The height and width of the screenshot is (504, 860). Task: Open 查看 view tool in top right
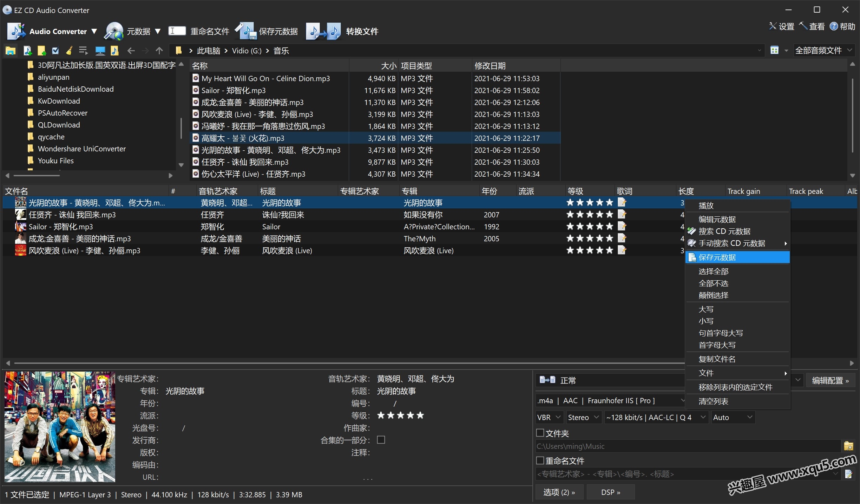click(x=812, y=26)
